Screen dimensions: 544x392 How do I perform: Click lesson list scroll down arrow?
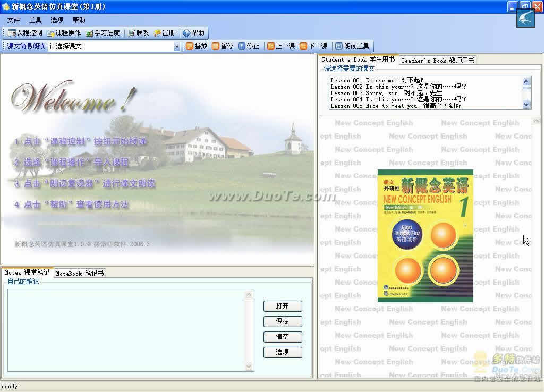526,104
